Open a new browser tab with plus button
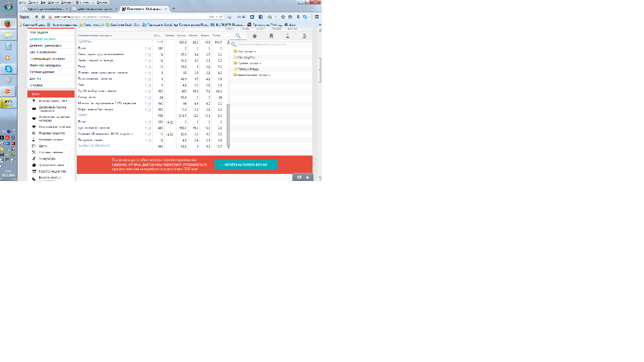The image size is (644, 362). pyautogui.click(x=173, y=8)
